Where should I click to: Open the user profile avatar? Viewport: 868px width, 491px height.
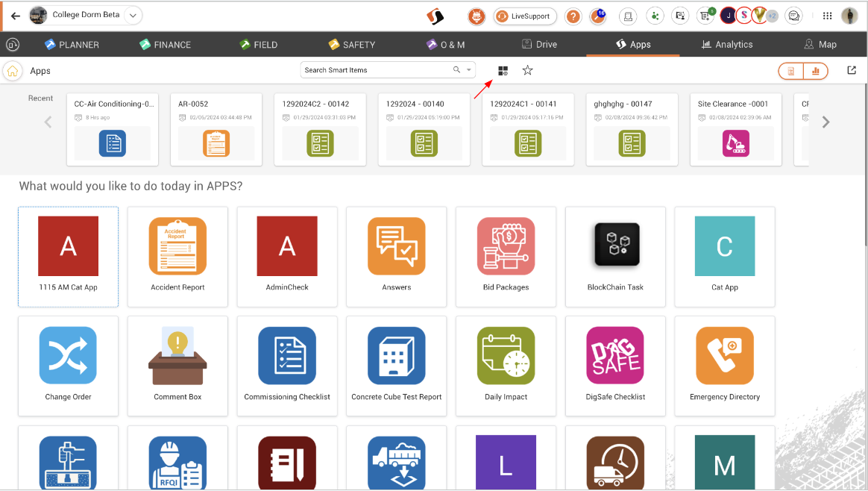pos(849,16)
